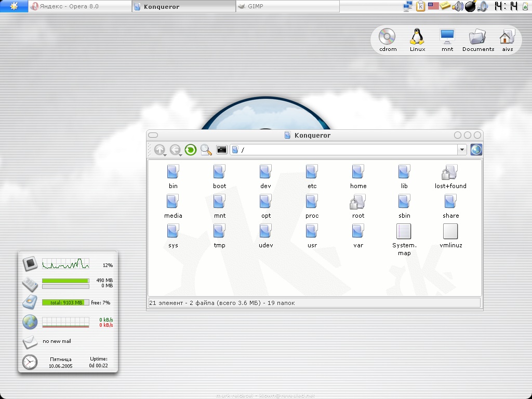Screen dimensions: 532x399
Task: Click the hard disk icon in system monitor
Action: (30, 302)
